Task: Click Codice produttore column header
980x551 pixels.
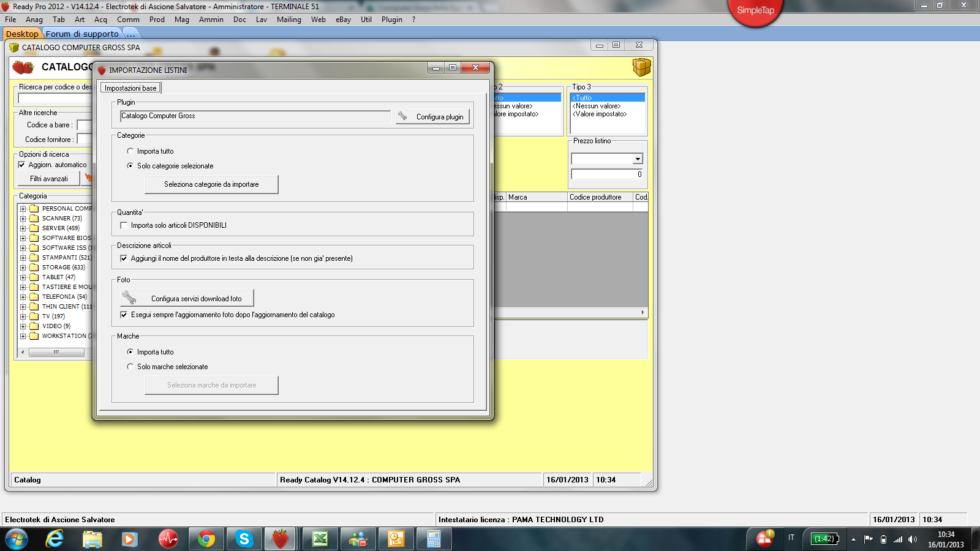Action: [600, 197]
